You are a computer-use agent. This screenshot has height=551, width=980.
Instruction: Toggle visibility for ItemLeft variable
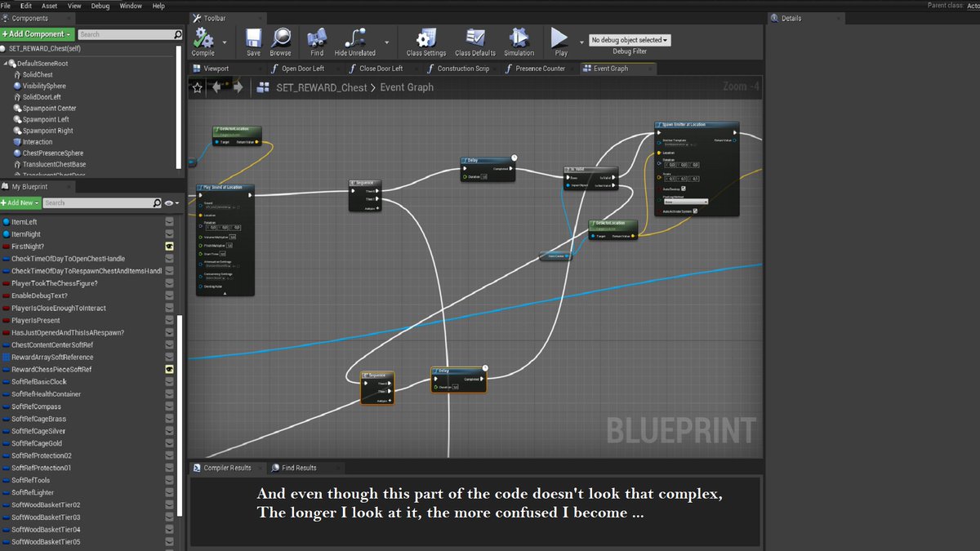(x=169, y=221)
